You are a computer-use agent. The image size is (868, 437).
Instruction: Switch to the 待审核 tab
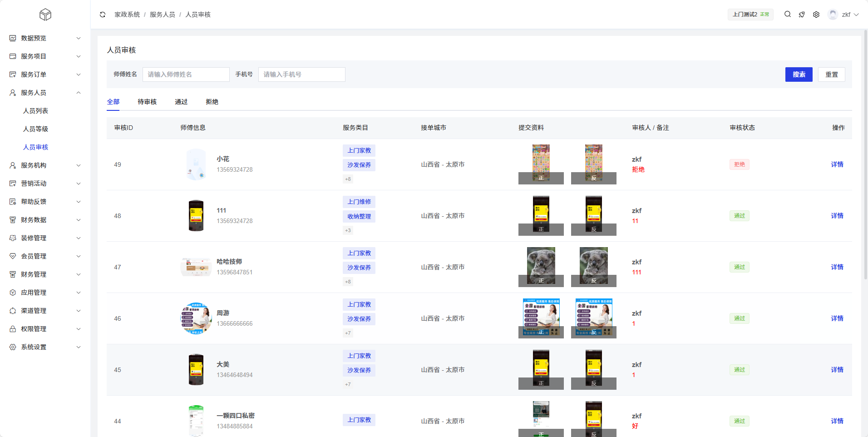(x=147, y=102)
